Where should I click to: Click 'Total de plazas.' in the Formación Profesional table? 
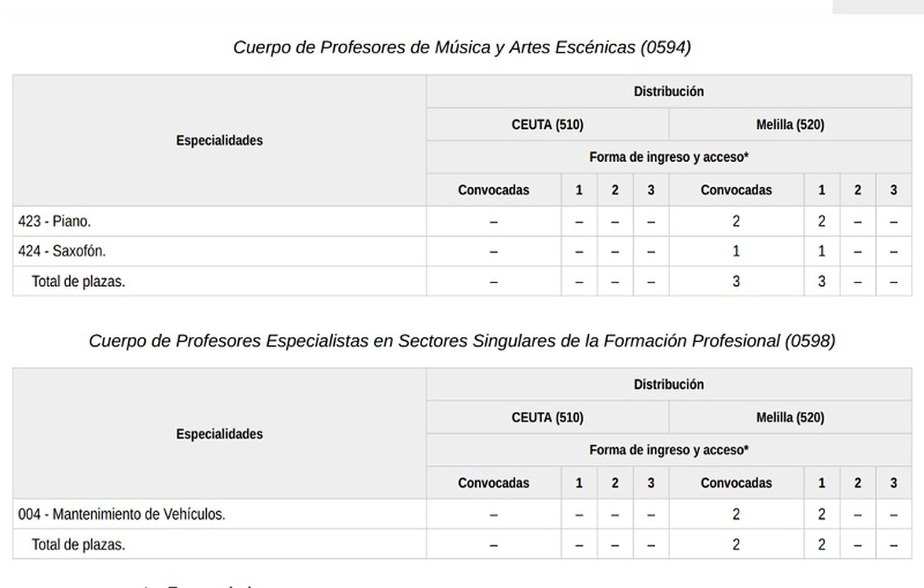point(78,545)
